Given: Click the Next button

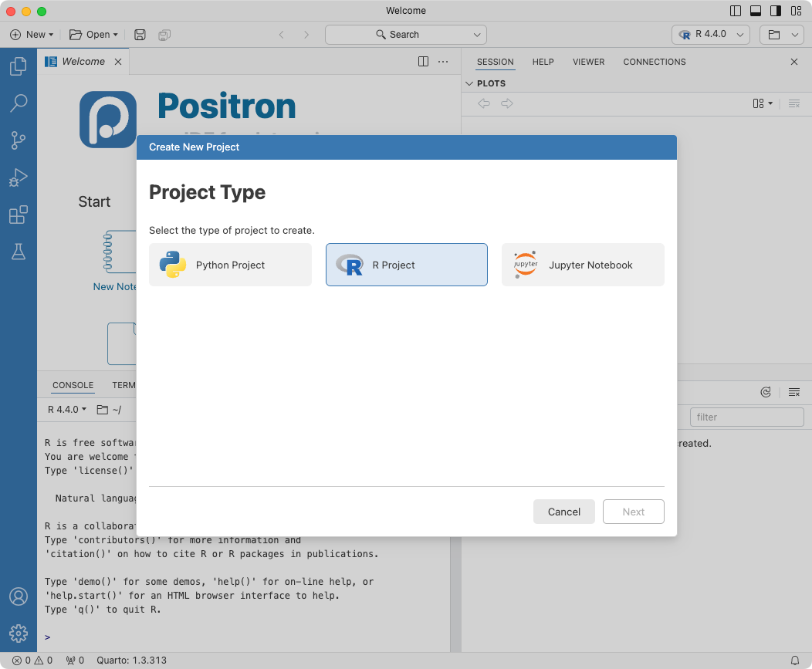Looking at the screenshot, I should click(633, 512).
